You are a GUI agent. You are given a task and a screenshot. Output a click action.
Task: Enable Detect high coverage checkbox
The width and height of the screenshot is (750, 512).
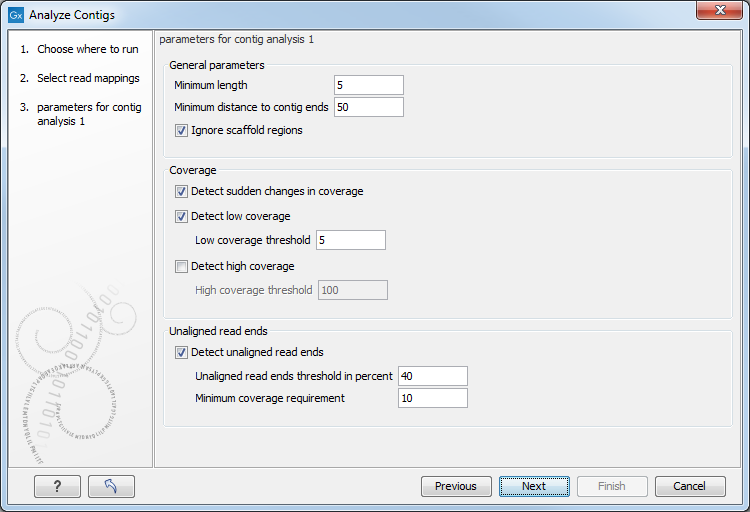click(181, 266)
